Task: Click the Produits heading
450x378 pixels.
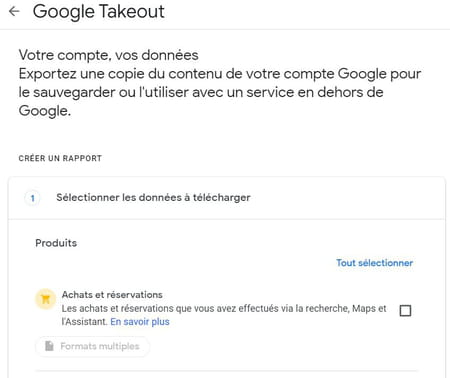Action: 56,243
